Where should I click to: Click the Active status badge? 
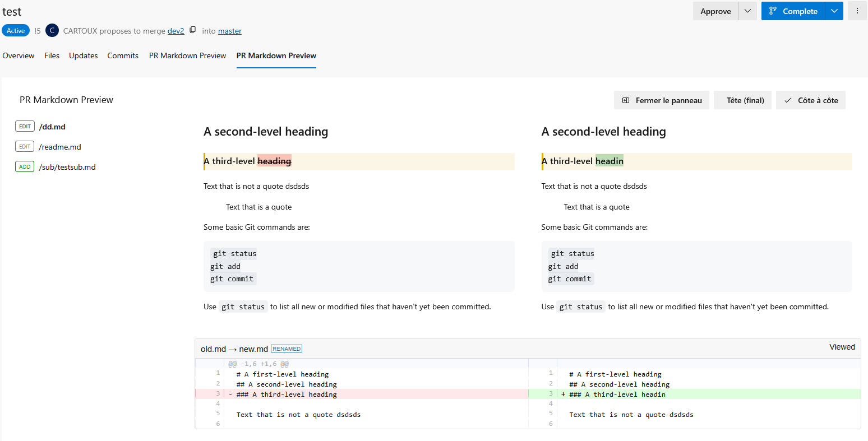click(x=16, y=31)
